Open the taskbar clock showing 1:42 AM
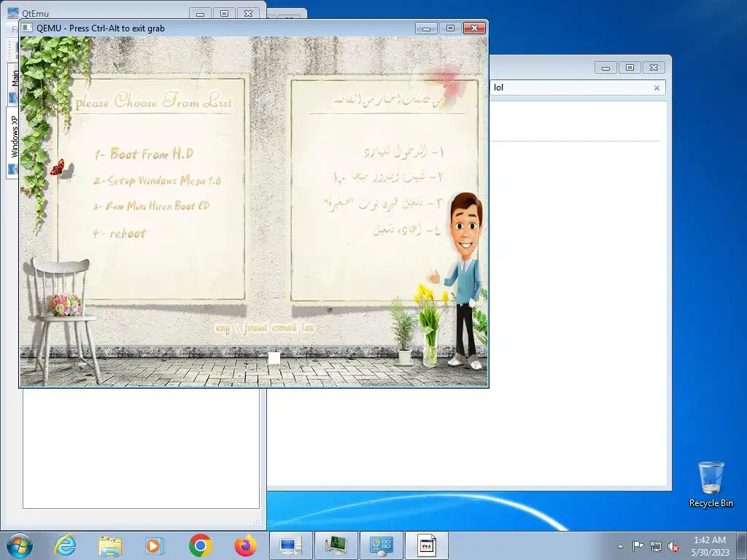The height and width of the screenshot is (560, 747). coord(710,545)
